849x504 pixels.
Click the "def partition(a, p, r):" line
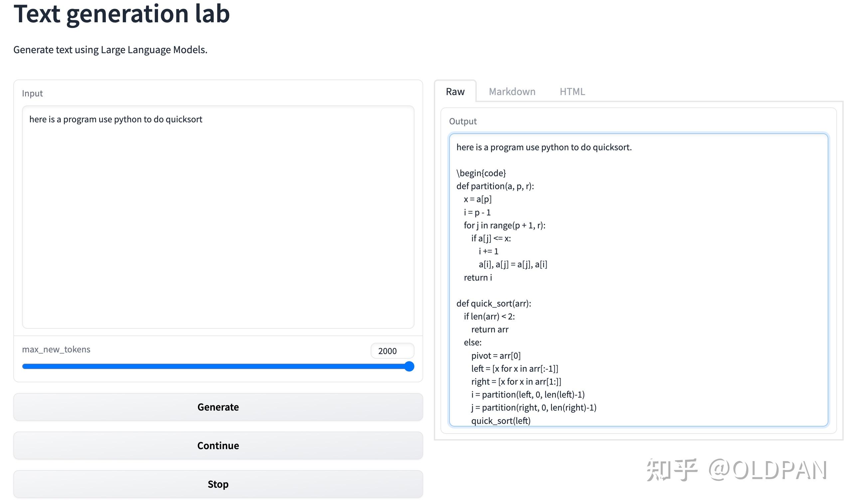pyautogui.click(x=495, y=186)
